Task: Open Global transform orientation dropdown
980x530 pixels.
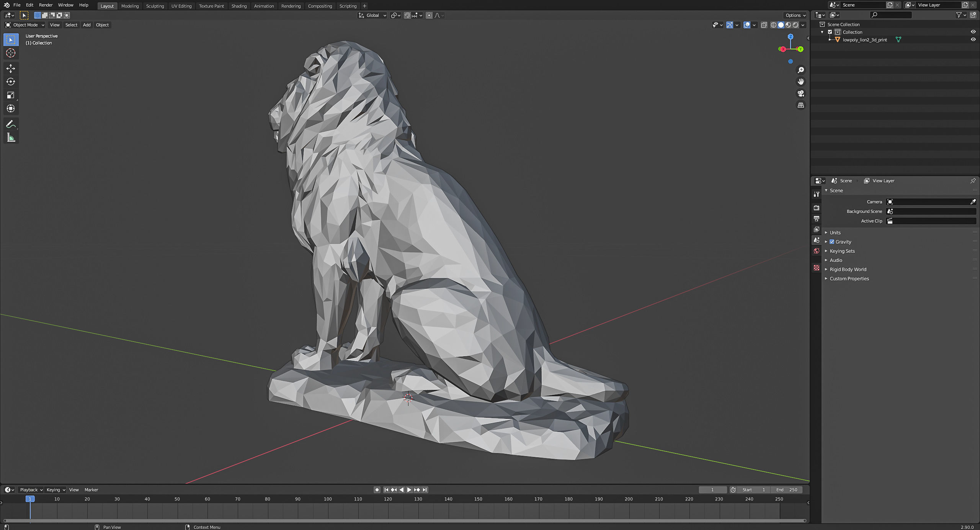Action: (x=372, y=15)
